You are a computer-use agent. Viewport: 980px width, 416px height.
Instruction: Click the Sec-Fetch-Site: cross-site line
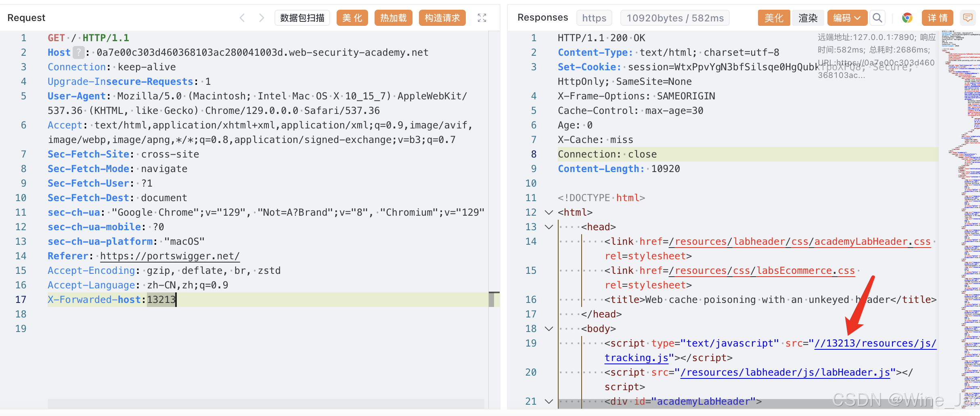pyautogui.click(x=124, y=154)
